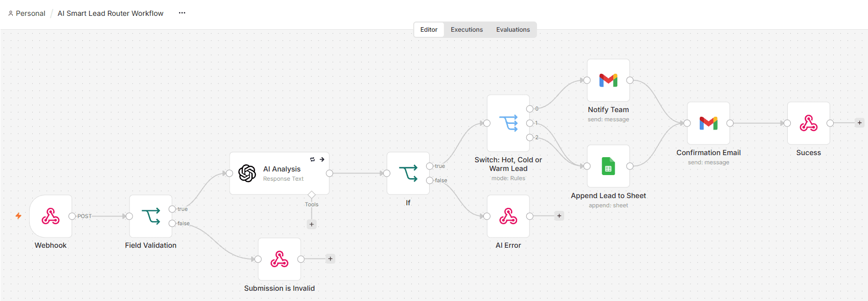Add a tool under AI Analysis Tools
Screen dimensions: 868x301
tap(311, 224)
